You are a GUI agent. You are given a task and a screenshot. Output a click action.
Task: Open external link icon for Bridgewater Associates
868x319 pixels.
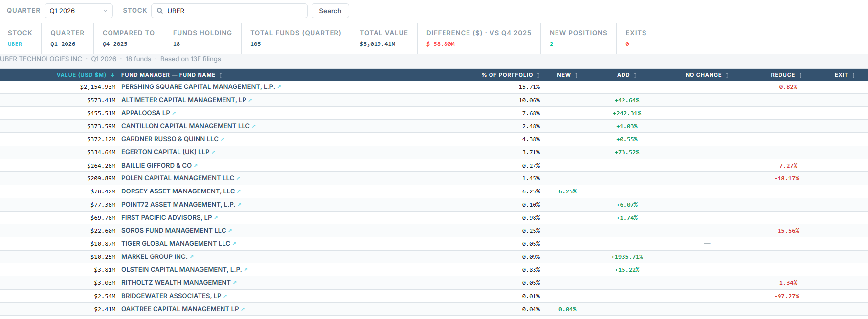pyautogui.click(x=225, y=296)
